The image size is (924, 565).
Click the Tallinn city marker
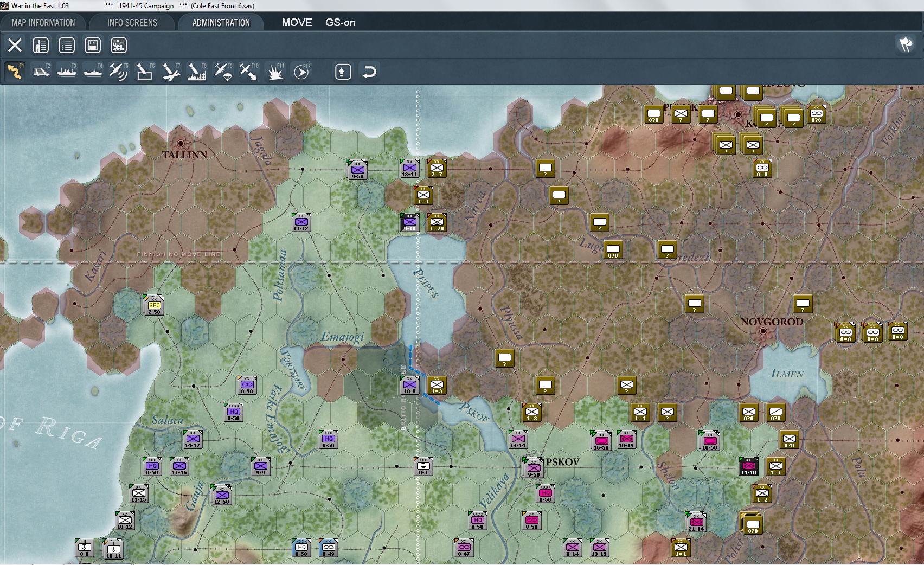coord(181,143)
